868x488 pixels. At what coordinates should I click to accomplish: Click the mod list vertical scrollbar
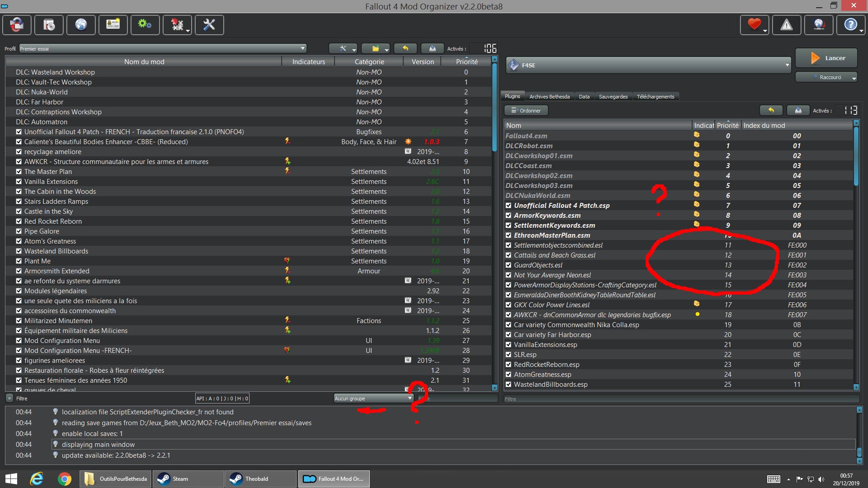(x=494, y=223)
